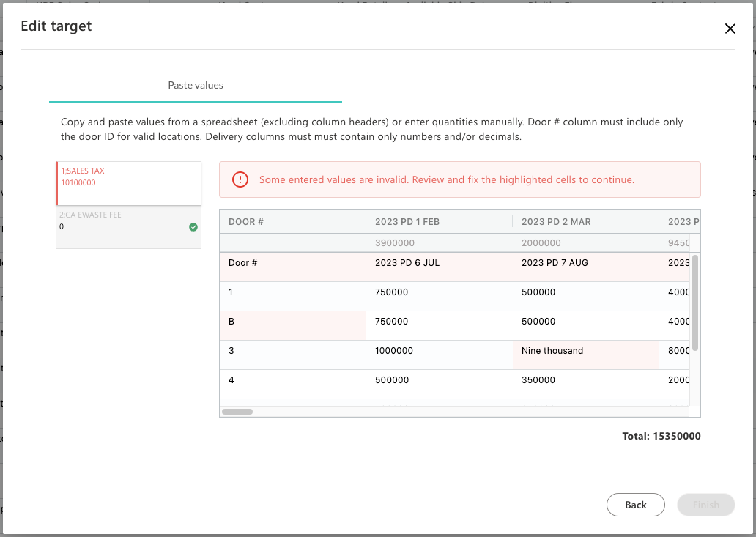Click the invalid values error message
The height and width of the screenshot is (537, 756).
pos(446,179)
